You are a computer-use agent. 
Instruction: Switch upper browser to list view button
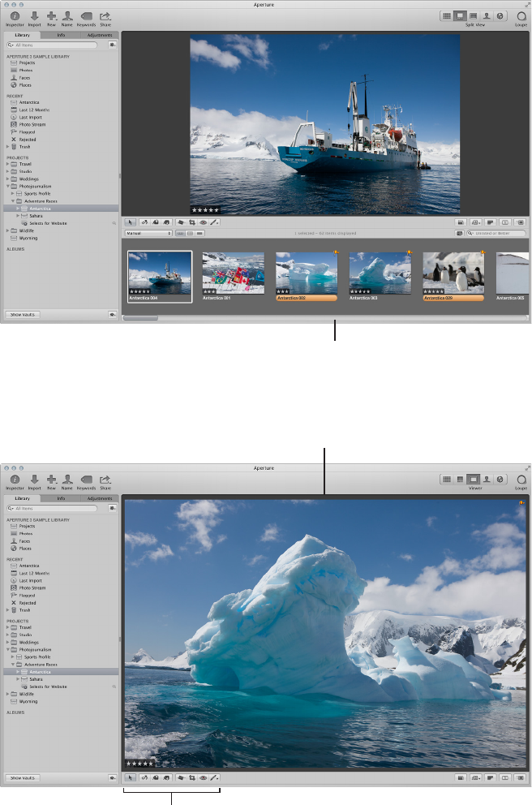pos(199,233)
